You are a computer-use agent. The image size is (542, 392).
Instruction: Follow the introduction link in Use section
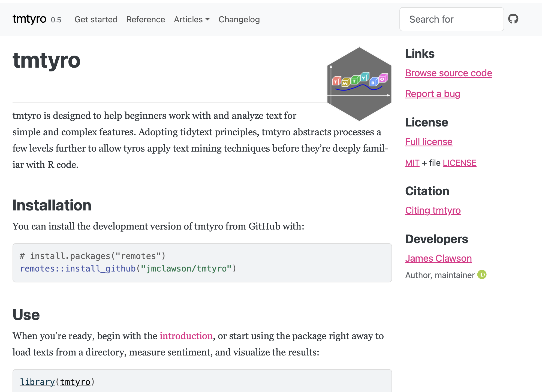pos(186,336)
